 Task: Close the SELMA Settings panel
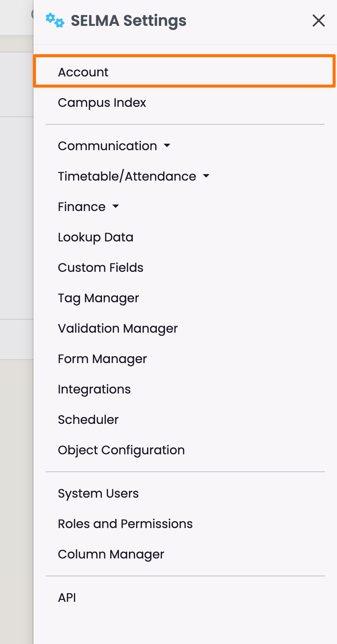pyautogui.click(x=318, y=21)
